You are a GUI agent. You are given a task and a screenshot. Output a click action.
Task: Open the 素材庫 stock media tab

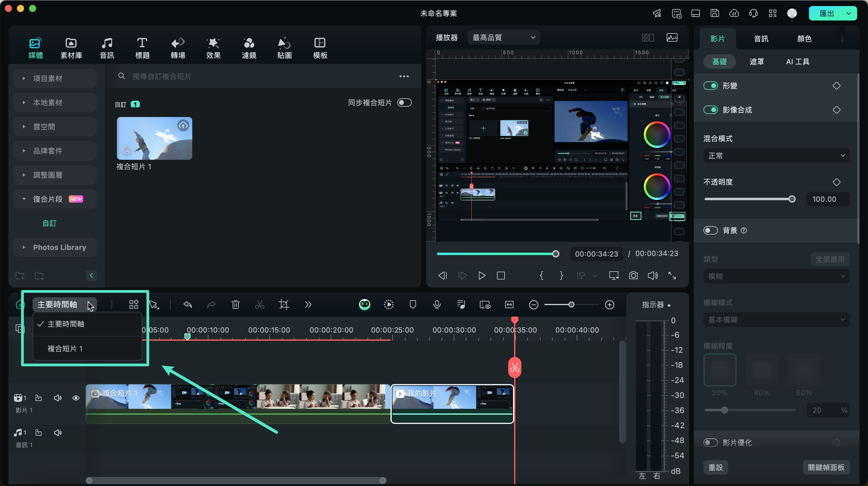(71, 48)
